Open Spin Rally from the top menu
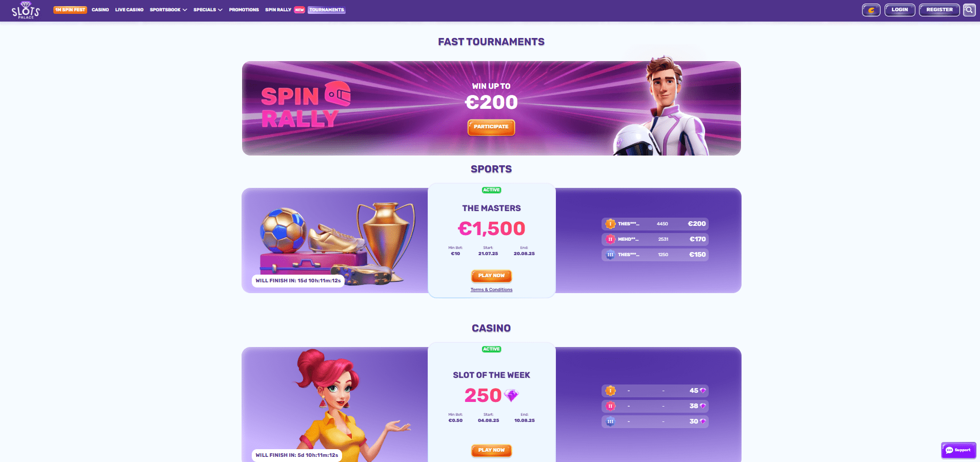980x462 pixels. pyautogui.click(x=278, y=10)
